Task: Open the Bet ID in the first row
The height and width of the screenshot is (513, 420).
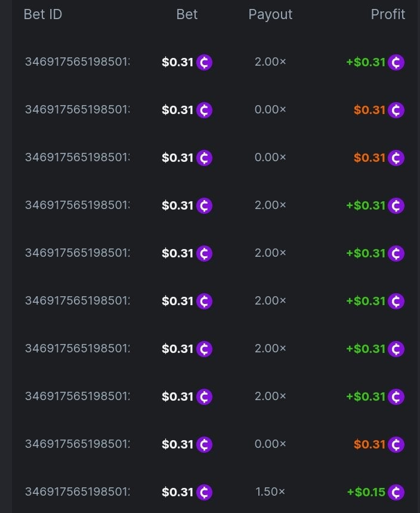Action: (x=77, y=62)
